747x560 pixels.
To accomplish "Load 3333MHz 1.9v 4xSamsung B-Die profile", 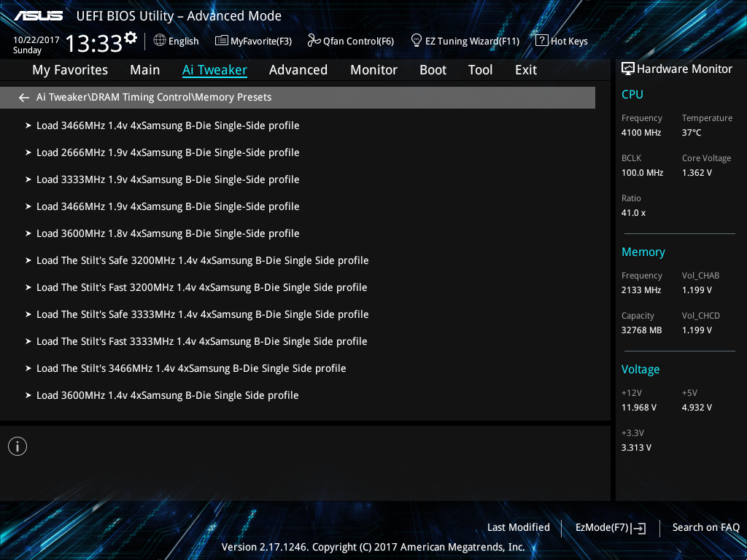I will (168, 179).
